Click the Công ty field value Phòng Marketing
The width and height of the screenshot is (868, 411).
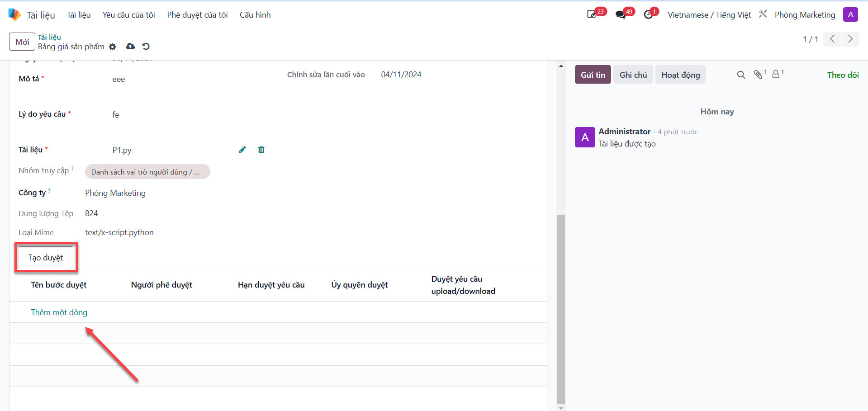coord(115,193)
